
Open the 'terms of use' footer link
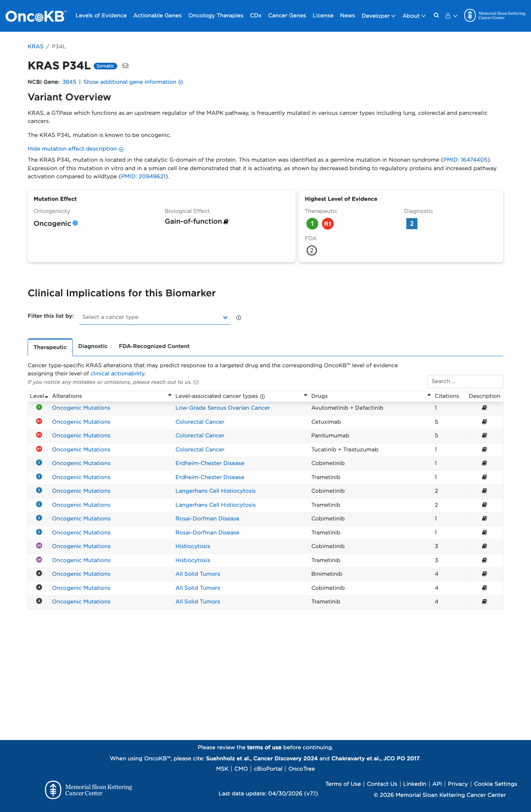pos(264,747)
